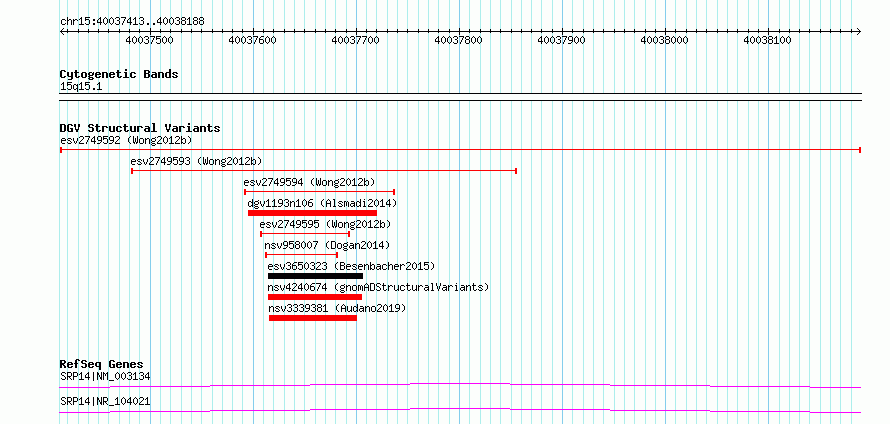The width and height of the screenshot is (890, 424).
Task: Click the SRP14|NM_003134 gene label
Action: tap(105, 376)
